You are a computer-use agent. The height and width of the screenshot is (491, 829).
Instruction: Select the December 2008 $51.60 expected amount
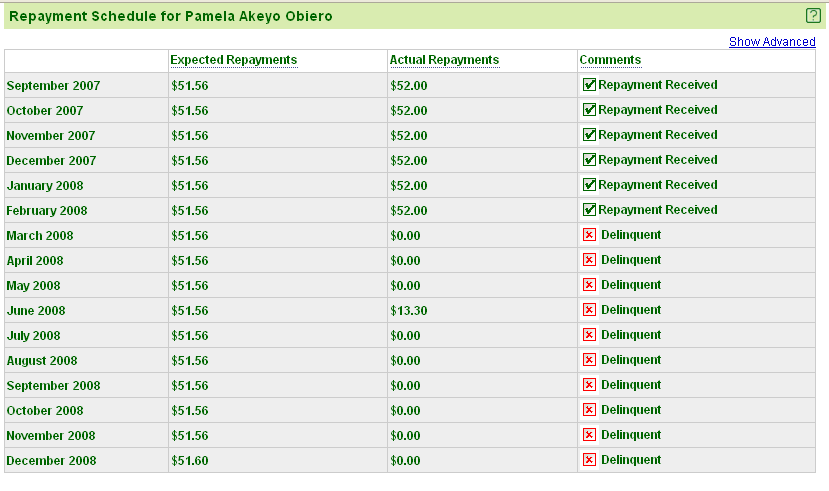pos(189,461)
